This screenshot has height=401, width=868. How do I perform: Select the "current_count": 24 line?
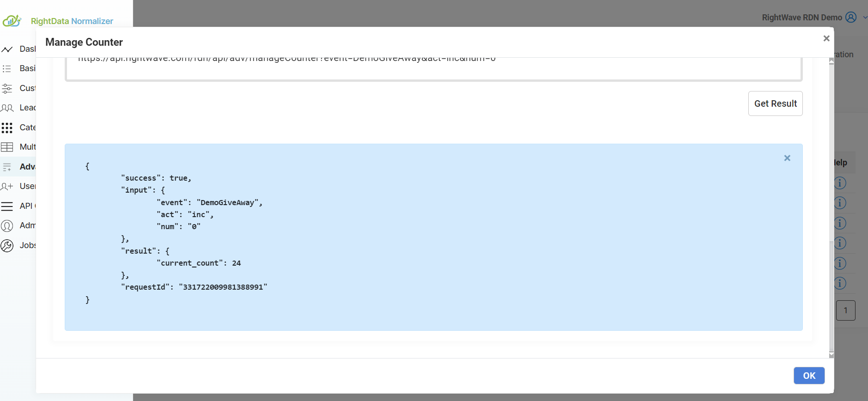pos(199,263)
